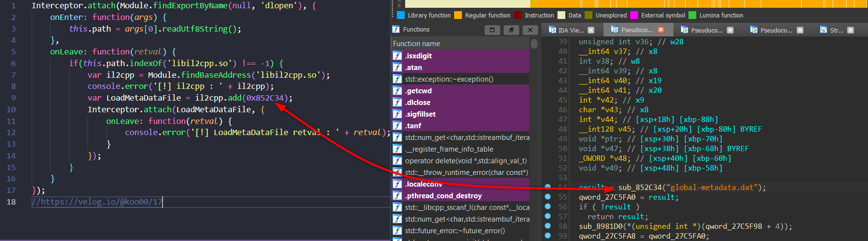Viewport: 868px width, 241px height.
Task: Click the function icon beside .atan
Action: [397, 67]
